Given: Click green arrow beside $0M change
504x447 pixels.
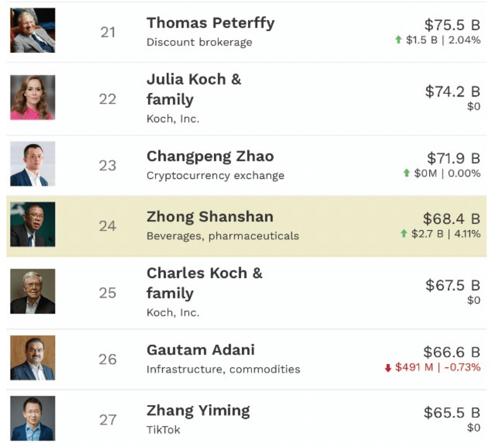Looking at the screenshot, I should pyautogui.click(x=407, y=173).
